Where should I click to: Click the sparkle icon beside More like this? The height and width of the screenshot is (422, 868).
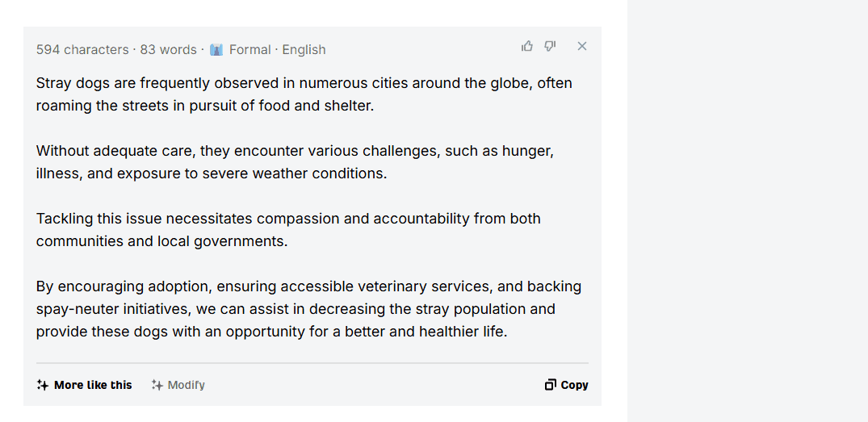[43, 385]
